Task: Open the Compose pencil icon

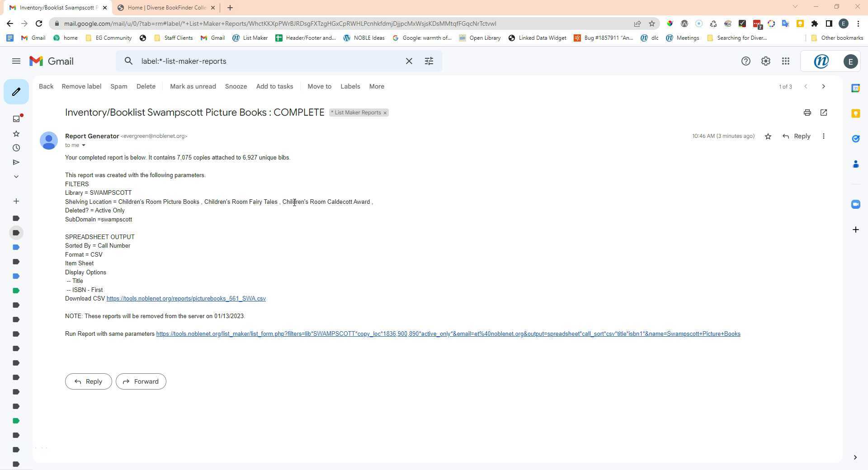Action: point(16,92)
